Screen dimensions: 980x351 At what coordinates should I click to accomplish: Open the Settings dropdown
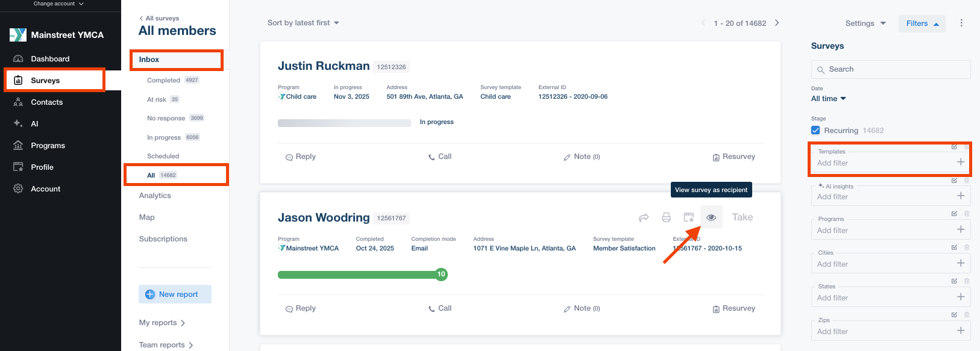click(x=865, y=23)
